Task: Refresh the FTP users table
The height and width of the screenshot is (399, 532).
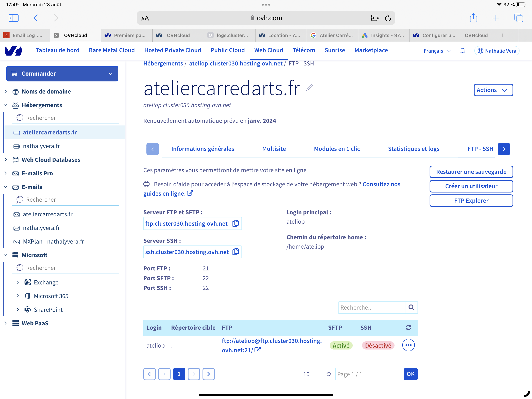Action: click(408, 327)
